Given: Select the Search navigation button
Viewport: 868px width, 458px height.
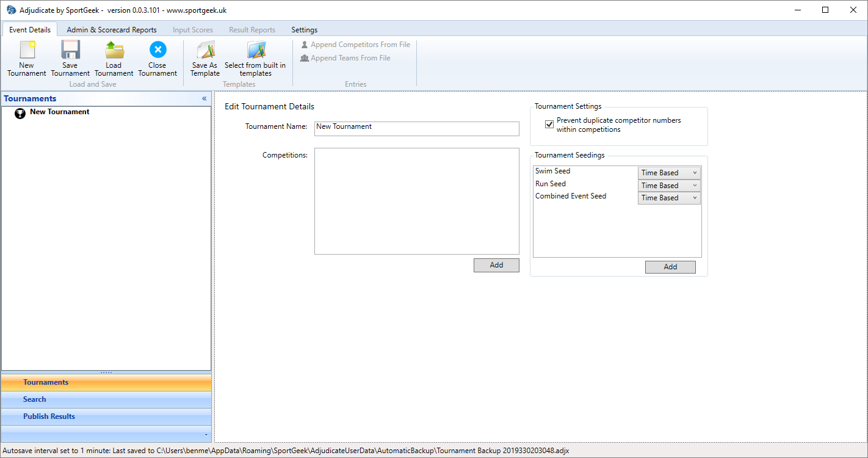Looking at the screenshot, I should pos(106,399).
